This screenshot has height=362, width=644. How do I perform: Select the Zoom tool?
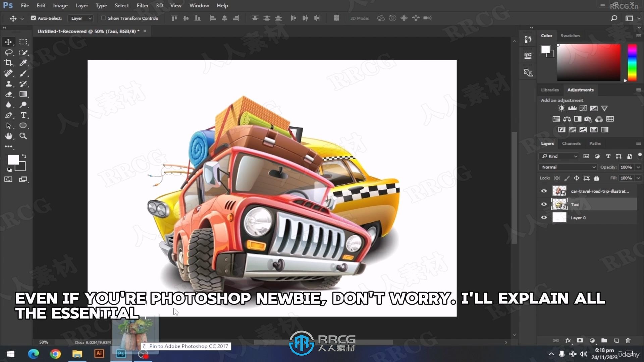click(23, 136)
